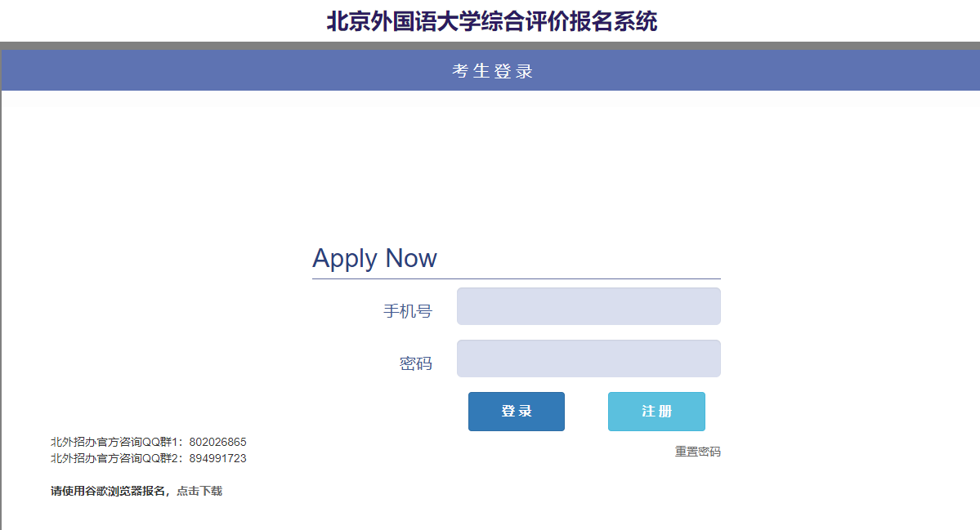Click the letter A in Apply Now

[321, 257]
